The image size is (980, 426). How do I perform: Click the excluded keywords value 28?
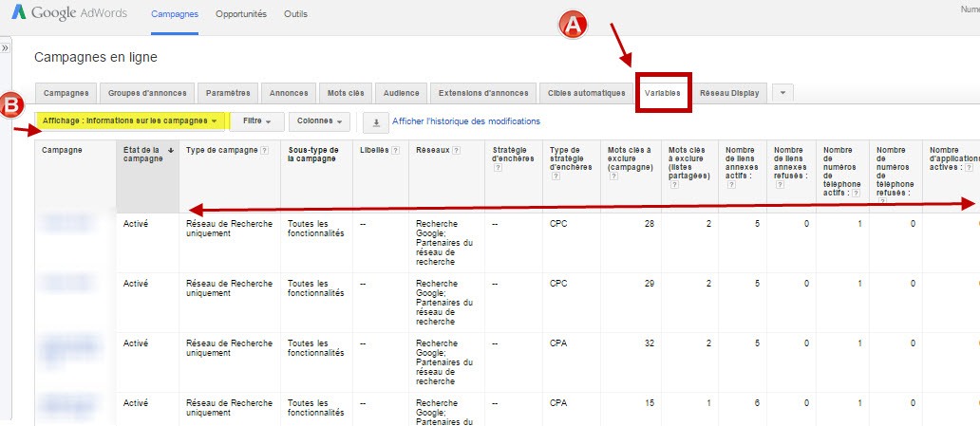click(x=650, y=224)
